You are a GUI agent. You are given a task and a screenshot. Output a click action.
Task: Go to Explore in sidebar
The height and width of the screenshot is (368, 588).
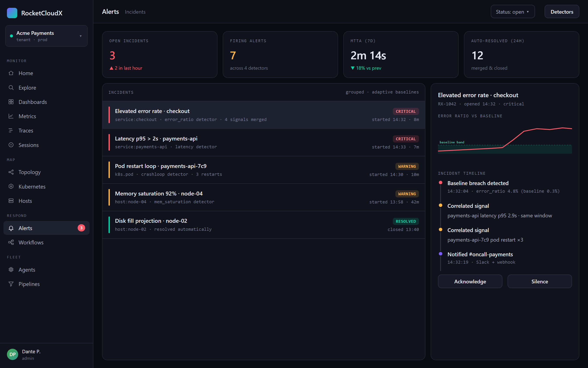[x=46, y=87]
